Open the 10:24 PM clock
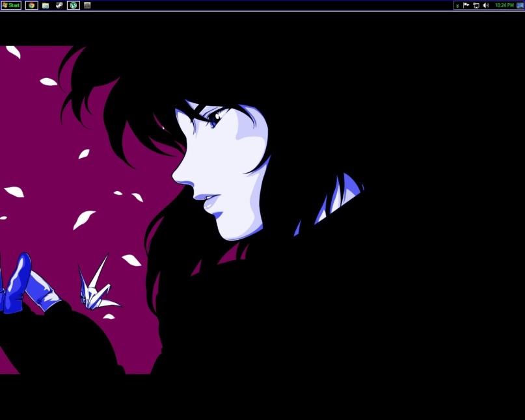This screenshot has width=525, height=420. coord(504,5)
